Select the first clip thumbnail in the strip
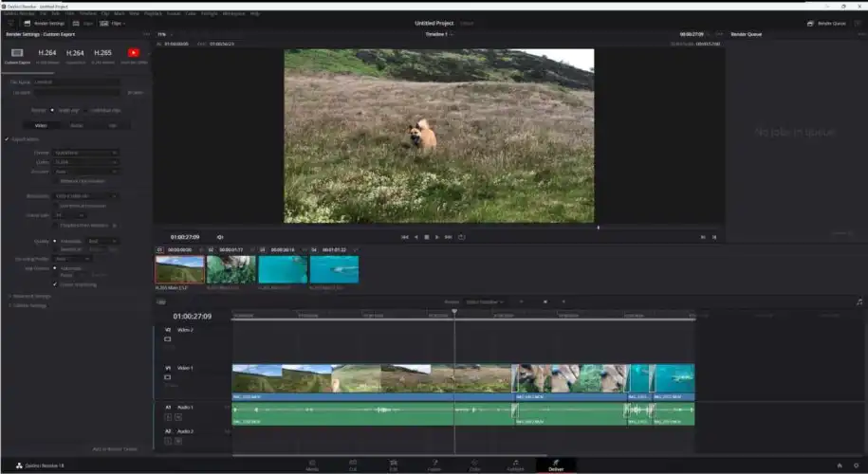868x474 pixels. tap(179, 269)
